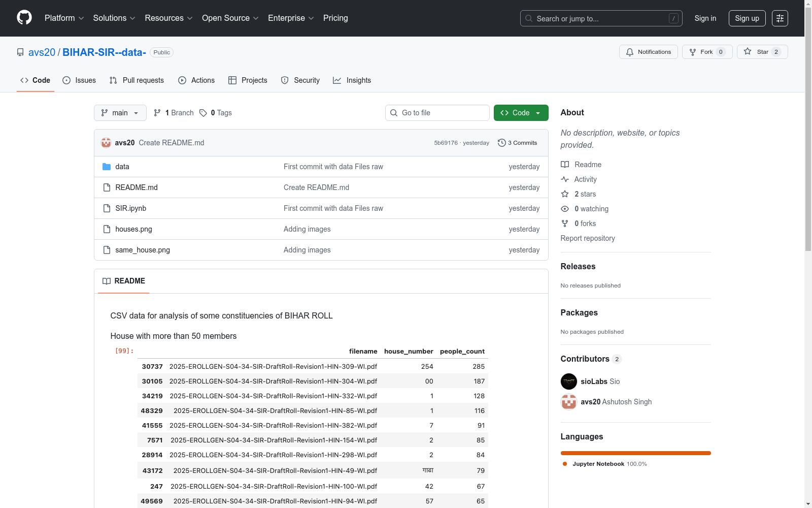The width and height of the screenshot is (812, 508).
Task: Switch to the Code tab
Action: pyautogui.click(x=36, y=80)
